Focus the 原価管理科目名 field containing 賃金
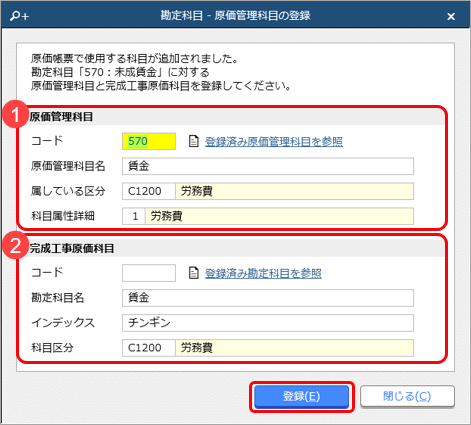This screenshot has height=425, width=471. [x=268, y=166]
